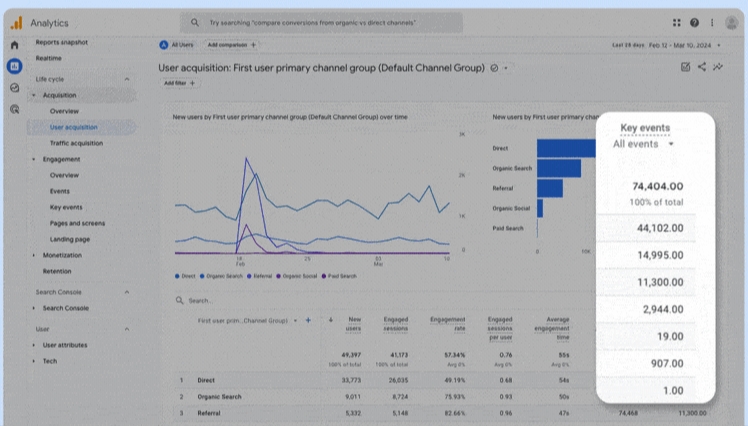This screenshot has height=426, width=748.
Task: Expand the Tech node
Action: [33, 361]
